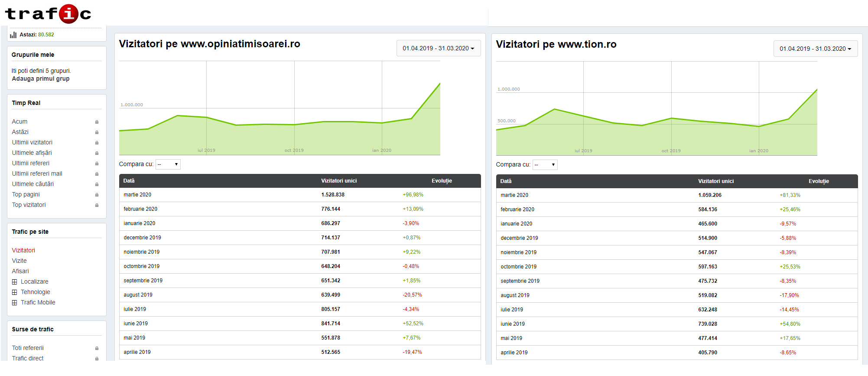Click -20,57% evolution for august 2019
Image resolution: width=868 pixels, height=376 pixels.
412,295
